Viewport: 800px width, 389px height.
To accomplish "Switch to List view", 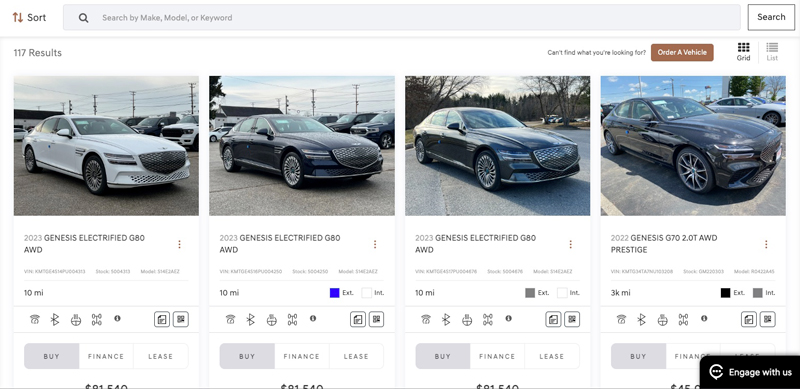I will 772,52.
